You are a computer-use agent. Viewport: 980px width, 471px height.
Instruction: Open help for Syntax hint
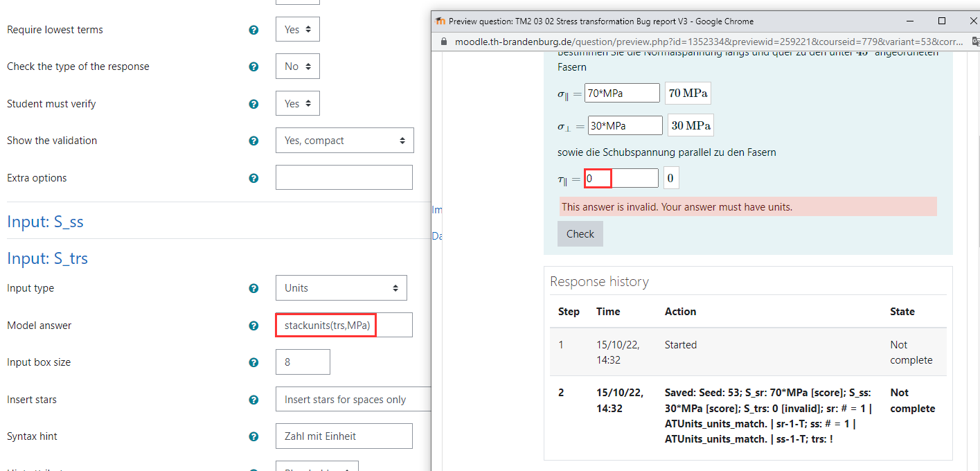point(253,436)
